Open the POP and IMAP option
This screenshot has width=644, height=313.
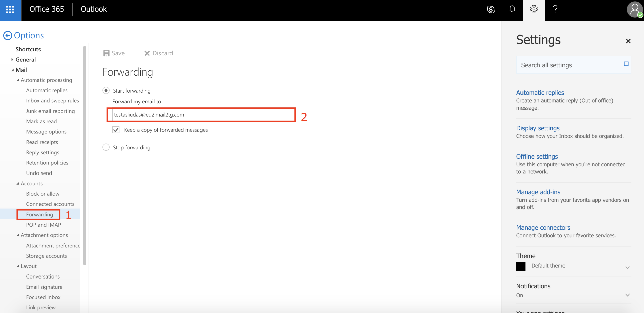coord(44,225)
